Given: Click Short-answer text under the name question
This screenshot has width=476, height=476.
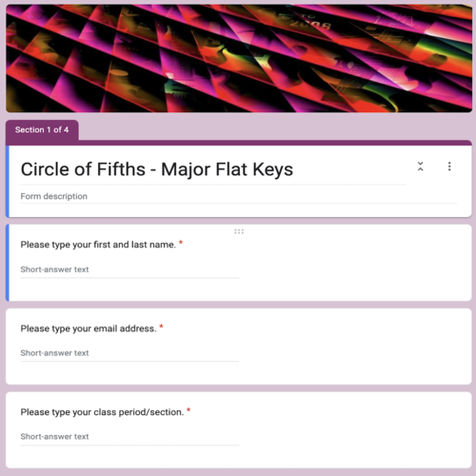Looking at the screenshot, I should pos(129,269).
